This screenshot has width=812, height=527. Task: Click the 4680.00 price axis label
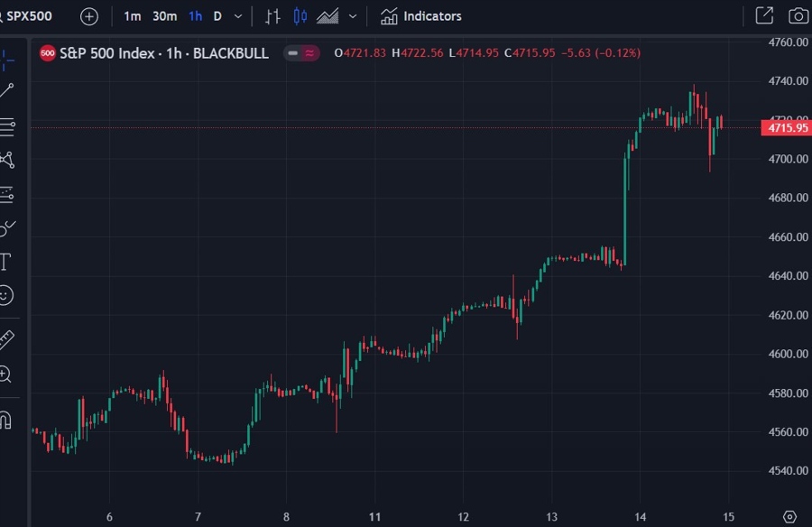coord(789,198)
